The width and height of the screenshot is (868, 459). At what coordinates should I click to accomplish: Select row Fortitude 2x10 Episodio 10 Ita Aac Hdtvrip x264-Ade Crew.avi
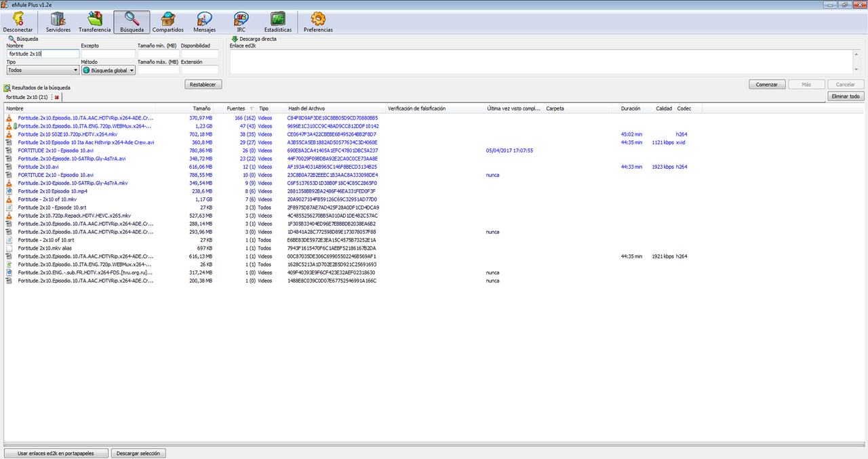pos(353,142)
